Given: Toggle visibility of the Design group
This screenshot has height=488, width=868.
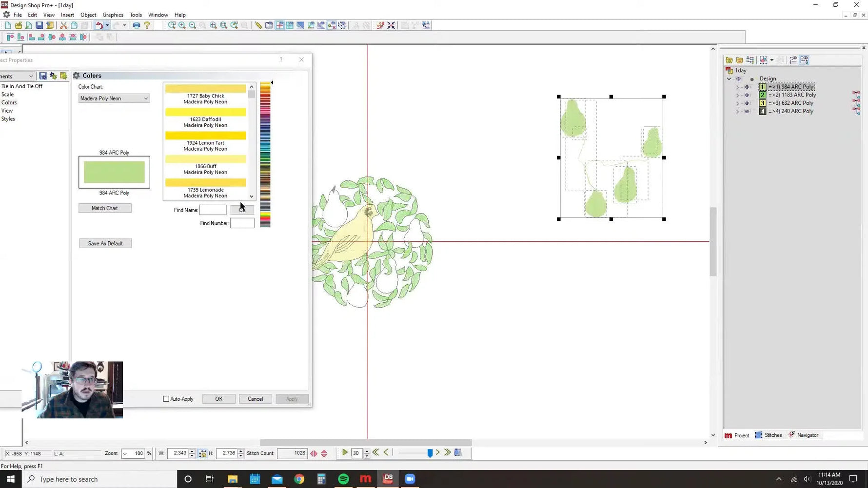Looking at the screenshot, I should [x=739, y=78].
